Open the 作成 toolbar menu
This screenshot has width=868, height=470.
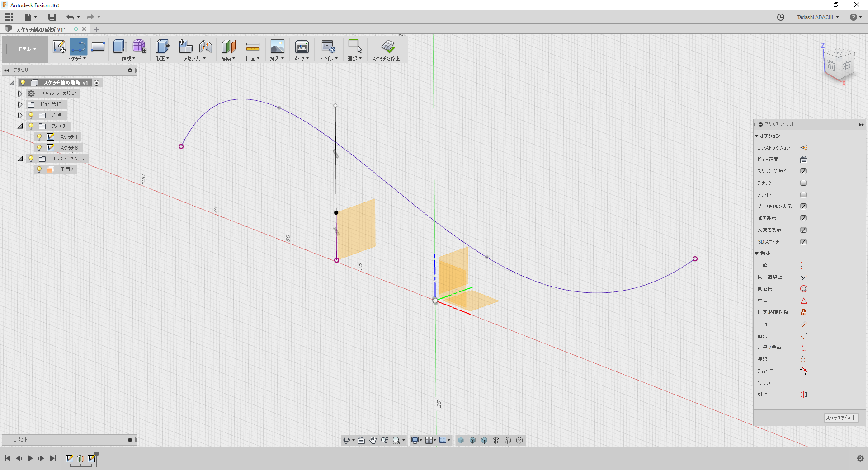pyautogui.click(x=128, y=59)
